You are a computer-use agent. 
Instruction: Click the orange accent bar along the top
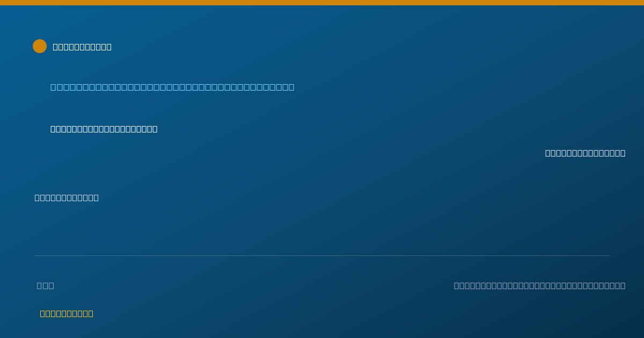tap(322, 3)
